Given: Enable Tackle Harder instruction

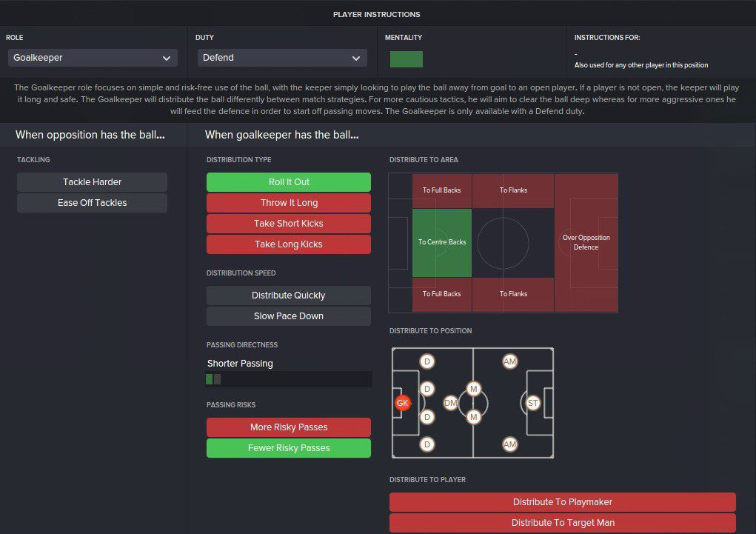Looking at the screenshot, I should pyautogui.click(x=92, y=182).
